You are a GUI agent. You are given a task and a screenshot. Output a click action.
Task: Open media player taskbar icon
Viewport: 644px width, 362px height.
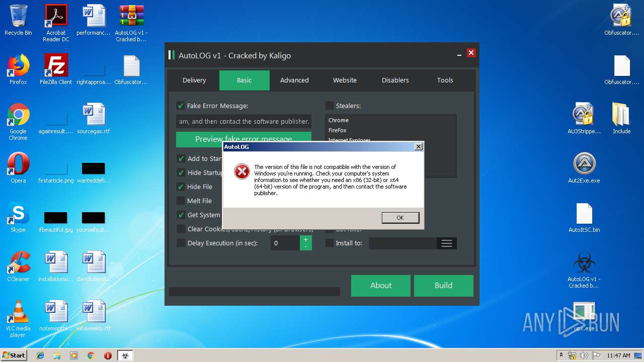click(x=74, y=355)
